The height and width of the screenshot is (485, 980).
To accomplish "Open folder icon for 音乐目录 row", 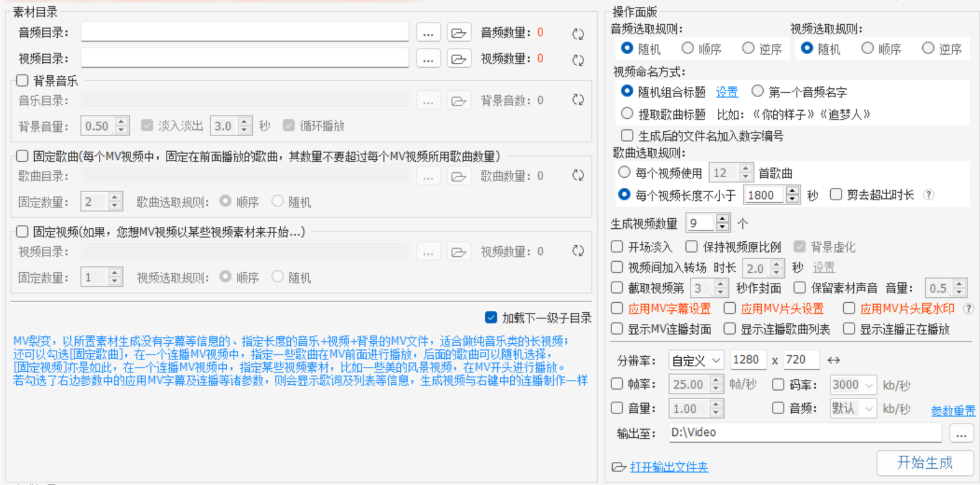I will tap(459, 101).
